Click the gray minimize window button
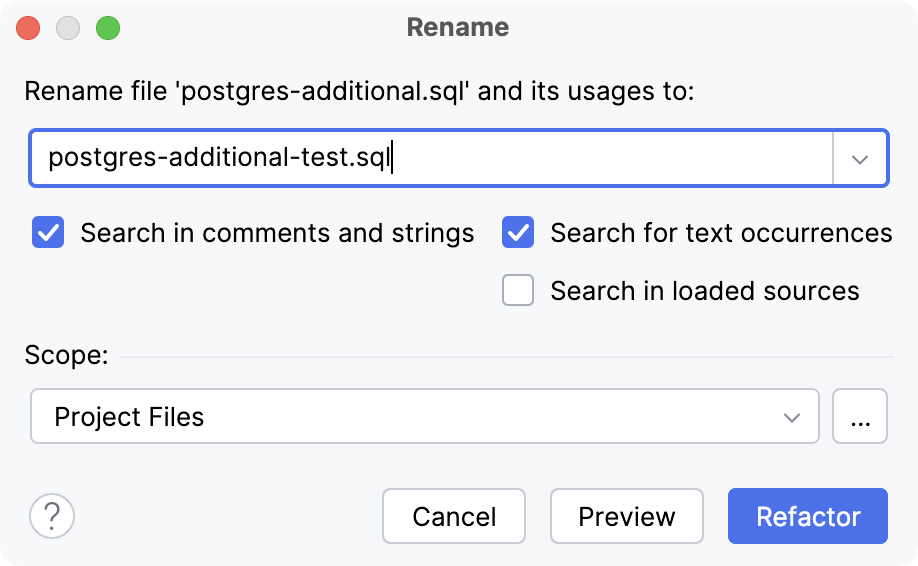 coord(68,28)
